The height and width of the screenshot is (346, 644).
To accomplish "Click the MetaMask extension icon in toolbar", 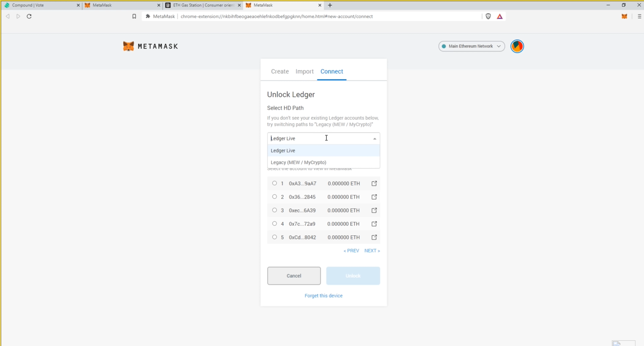I will point(624,16).
